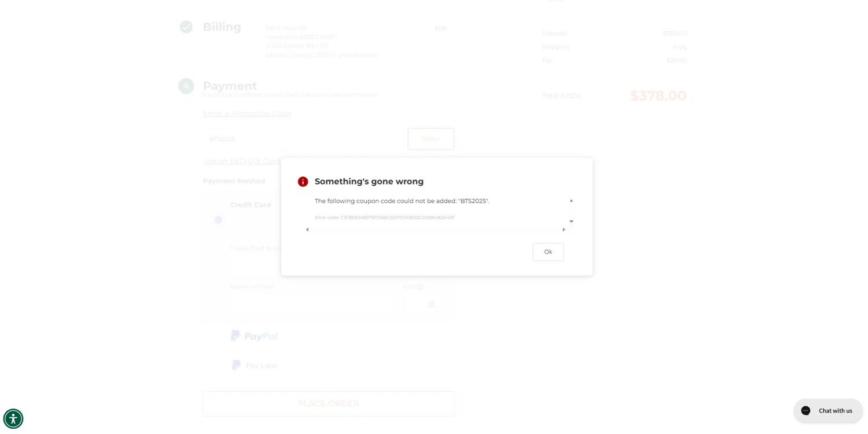Click the CVV input field
The image size is (868, 434).
tap(422, 303)
